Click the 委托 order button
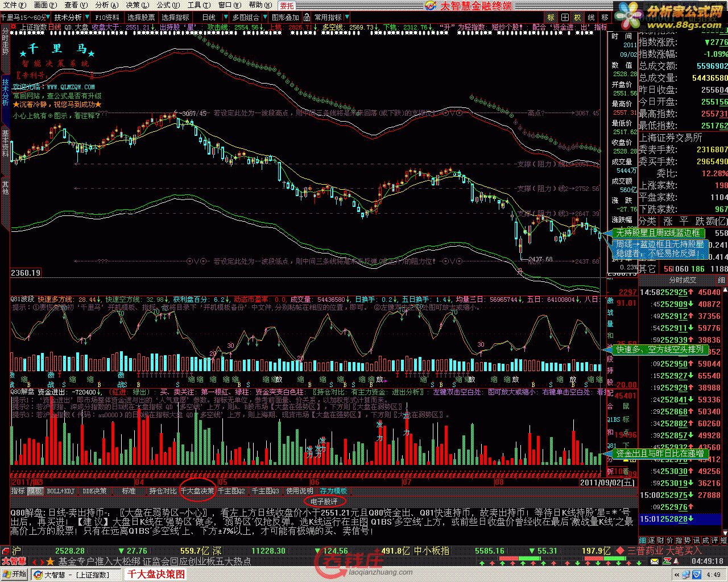The height and width of the screenshot is (582, 728). (287, 6)
